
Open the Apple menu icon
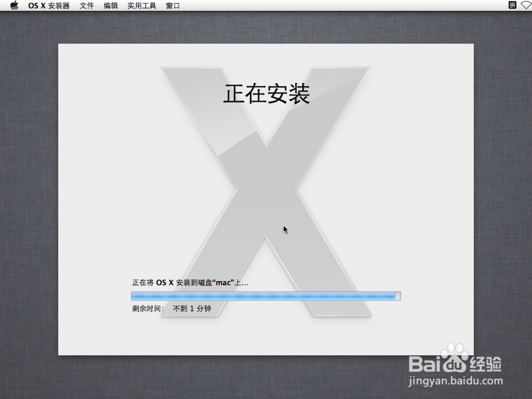coord(14,5)
